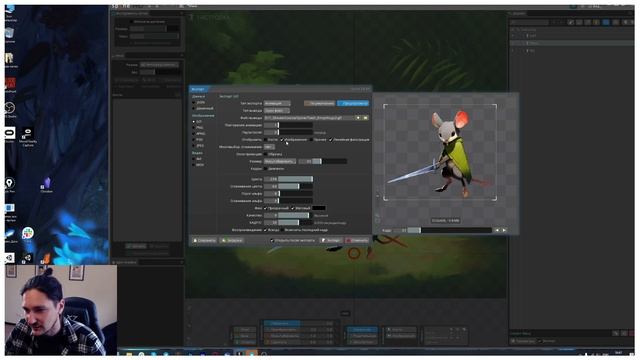Open the Размер mode dropdown
This screenshot has width=640, height=360.
(280, 161)
